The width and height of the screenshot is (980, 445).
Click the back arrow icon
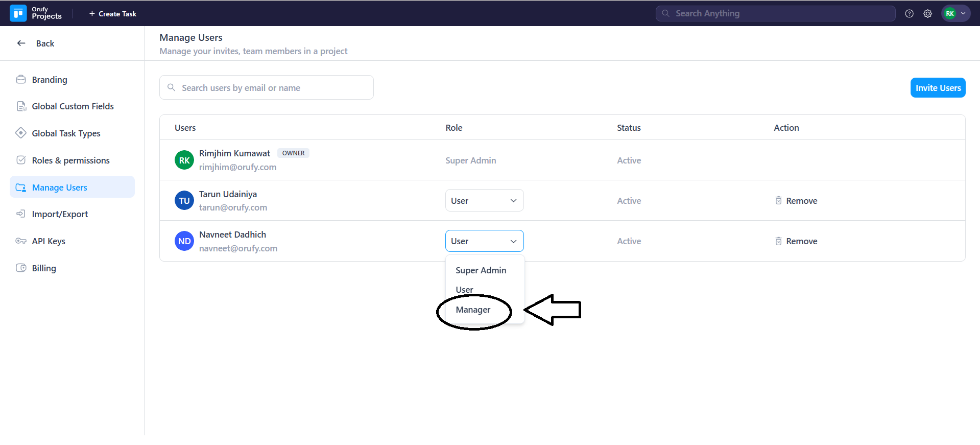pos(21,43)
